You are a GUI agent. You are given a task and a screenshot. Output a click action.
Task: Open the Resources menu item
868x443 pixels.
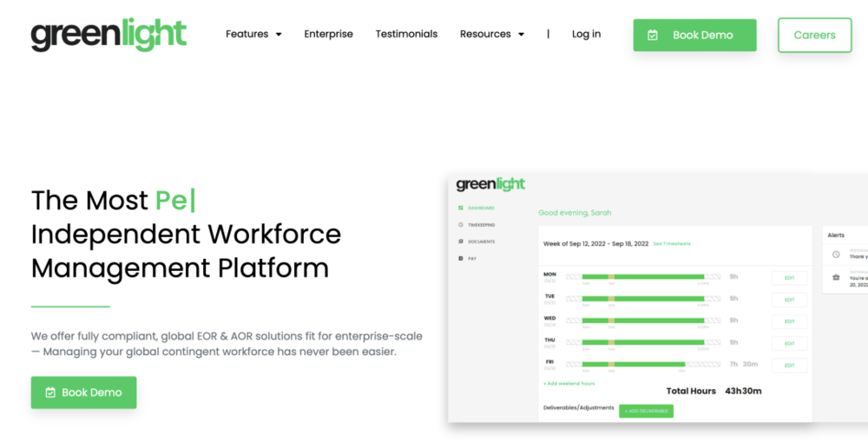coord(485,34)
